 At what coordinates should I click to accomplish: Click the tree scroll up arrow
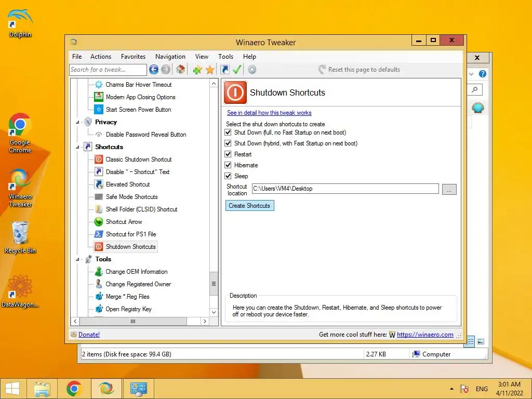click(x=214, y=84)
